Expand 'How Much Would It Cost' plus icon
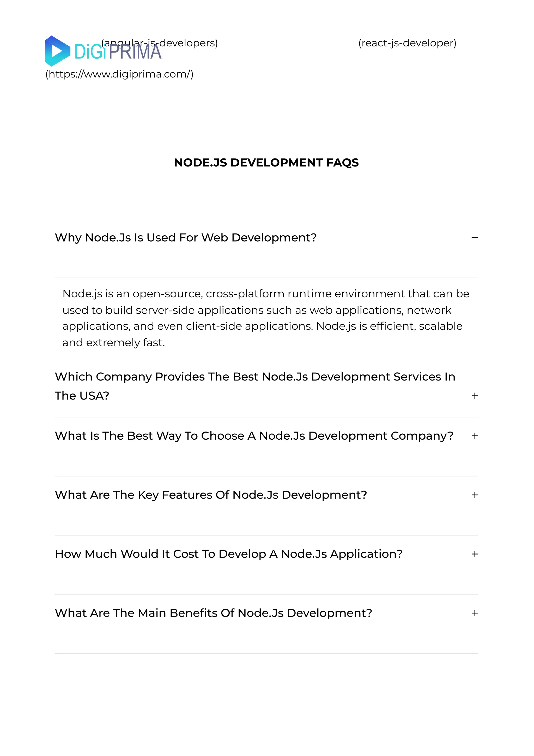The image size is (534, 756). 474,554
